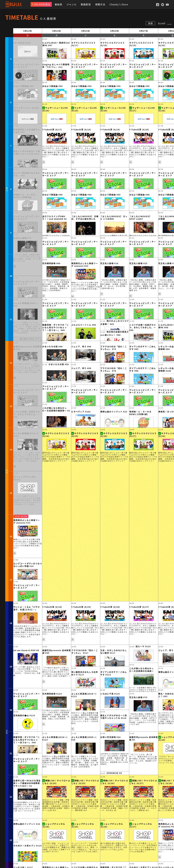Open 全力フルスイングOWV 2nd SEASON #4 at 09:00
The height and width of the screenshot is (868, 174).
coord(56,223)
